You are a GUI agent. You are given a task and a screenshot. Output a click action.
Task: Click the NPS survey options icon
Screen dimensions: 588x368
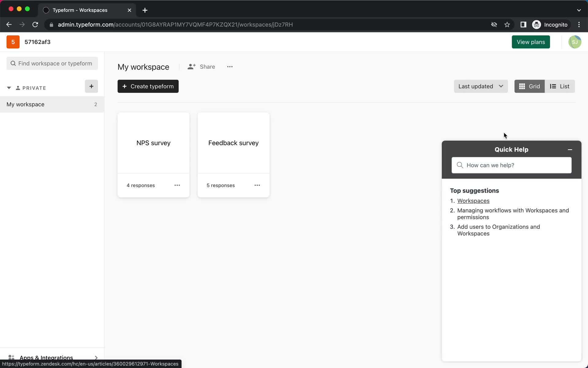[x=177, y=185]
